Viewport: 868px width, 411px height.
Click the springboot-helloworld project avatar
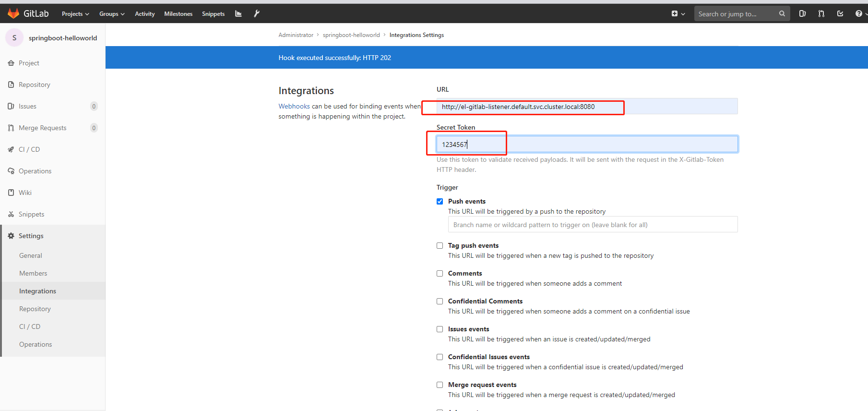[14, 37]
